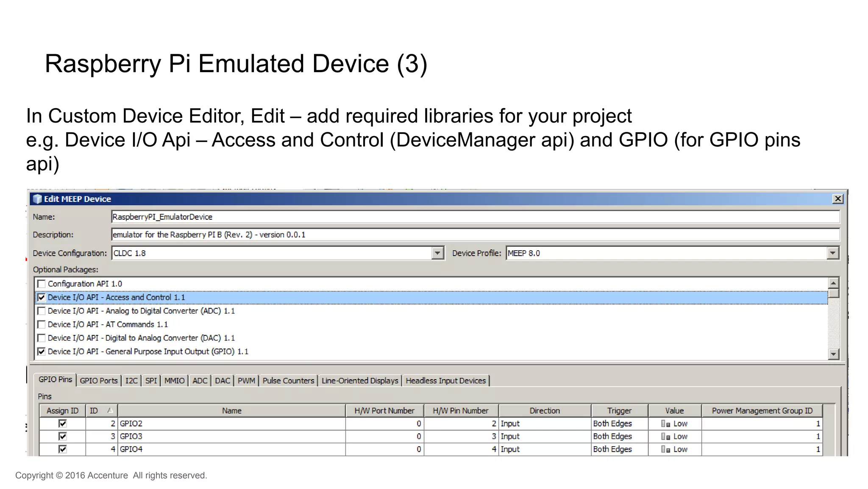
Task: Uncheck the GPIO 1.1 package
Action: click(42, 352)
